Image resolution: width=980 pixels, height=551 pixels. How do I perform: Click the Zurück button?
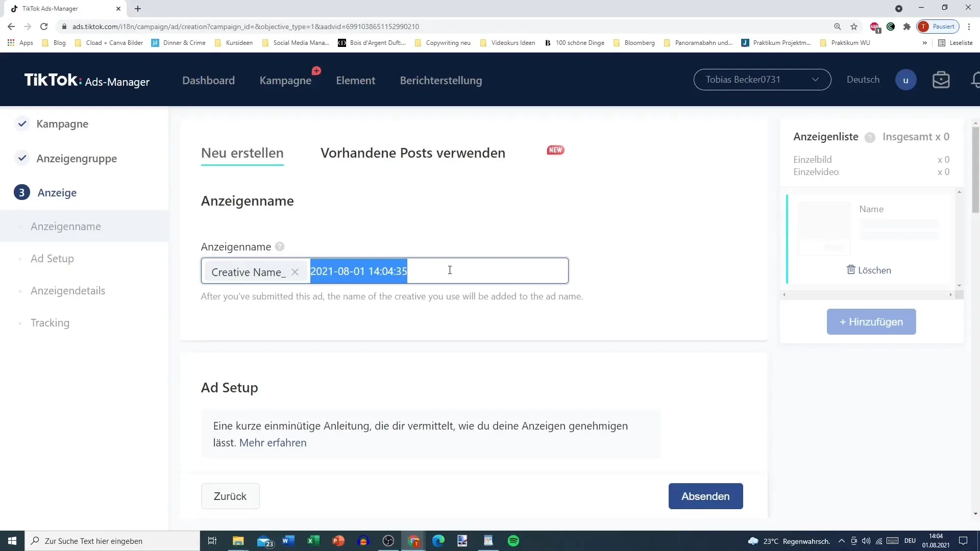pyautogui.click(x=230, y=496)
